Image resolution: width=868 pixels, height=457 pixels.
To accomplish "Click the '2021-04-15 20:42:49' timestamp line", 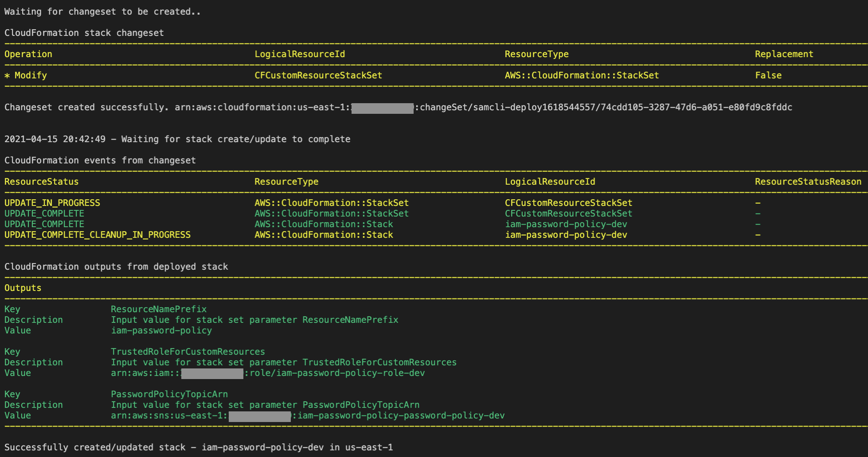I will 177,139.
